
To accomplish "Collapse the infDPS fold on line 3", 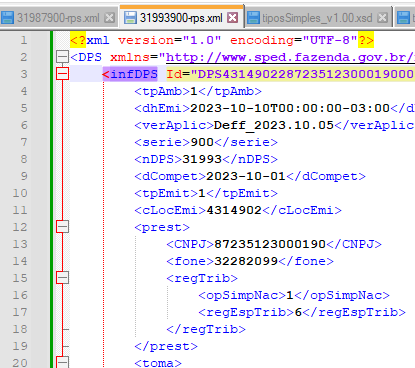I will [x=62, y=74].
